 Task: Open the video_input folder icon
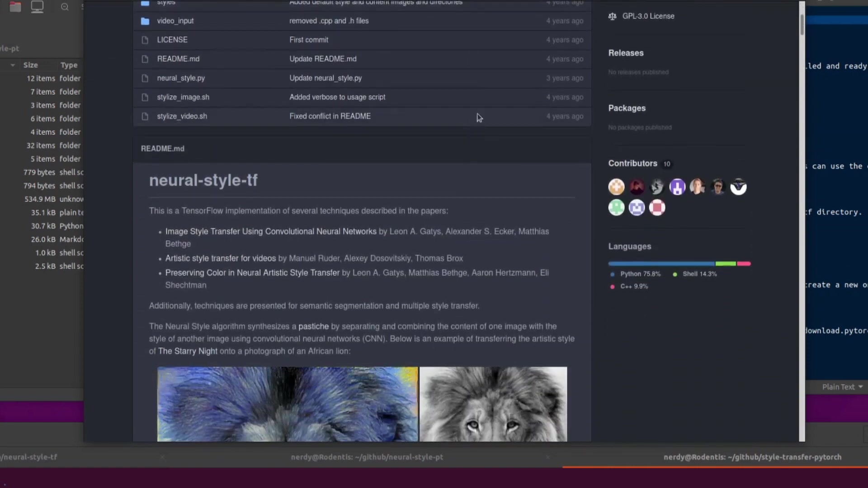(145, 21)
